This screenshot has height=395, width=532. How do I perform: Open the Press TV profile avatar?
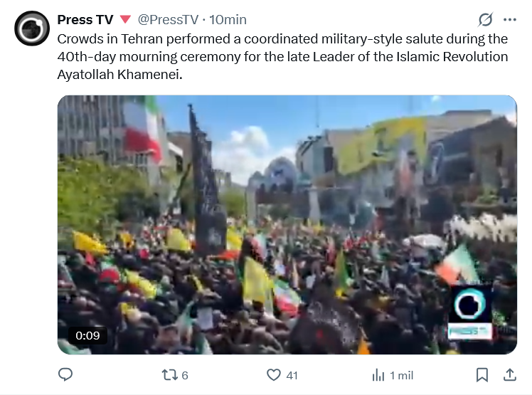[32, 28]
